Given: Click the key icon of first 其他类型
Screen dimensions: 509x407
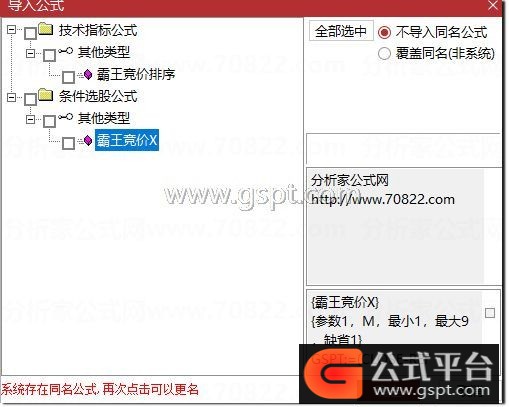Looking at the screenshot, I should (65, 51).
